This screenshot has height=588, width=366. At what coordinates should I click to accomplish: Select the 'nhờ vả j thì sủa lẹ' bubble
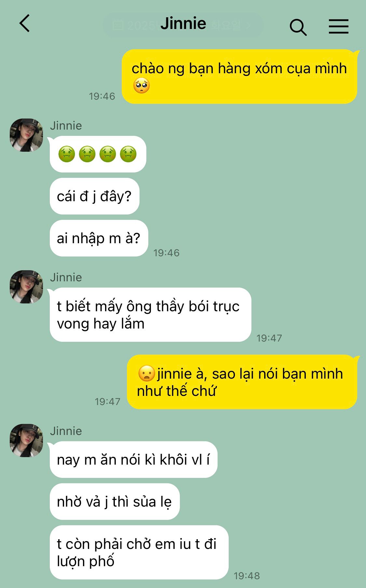(115, 502)
